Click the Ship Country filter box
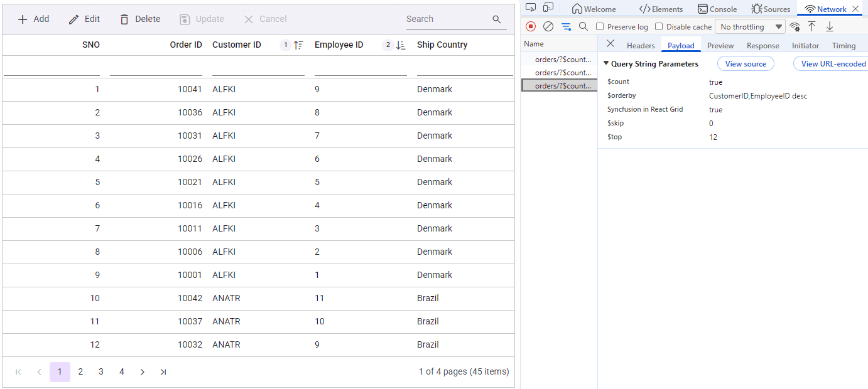Viewport: 868px width, 389px height. point(465,67)
